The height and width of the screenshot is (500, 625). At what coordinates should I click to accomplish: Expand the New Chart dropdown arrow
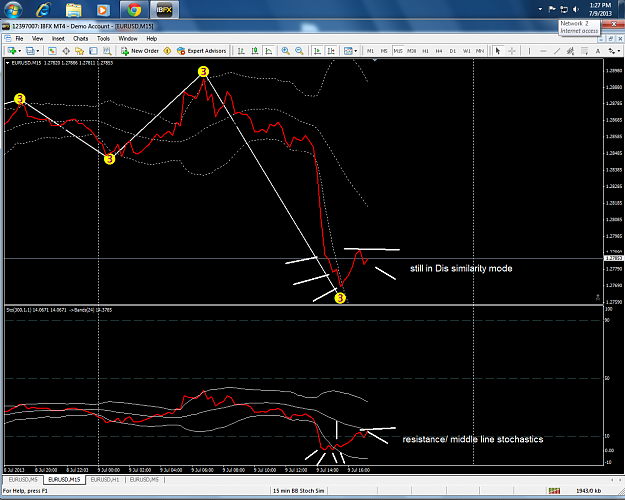coord(20,51)
